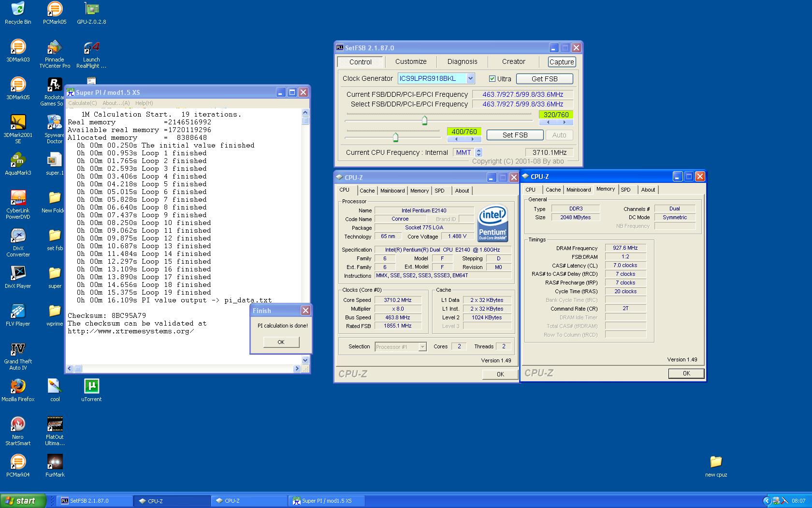Launch PCMark04 from the desktop
Viewport: 812px width, 508px height.
(18, 466)
